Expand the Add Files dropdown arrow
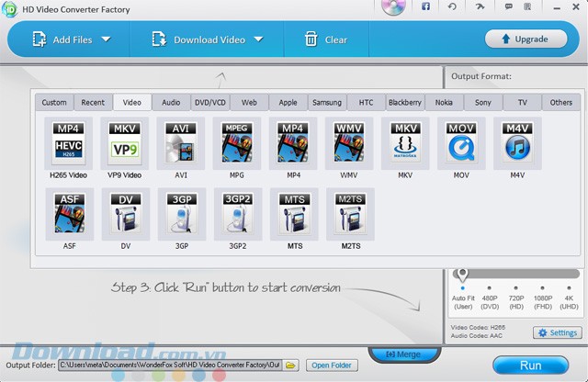 (106, 39)
